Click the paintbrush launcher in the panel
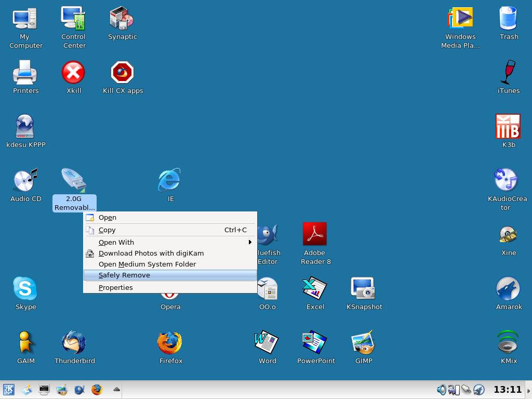The width and height of the screenshot is (532, 399). [x=62, y=390]
